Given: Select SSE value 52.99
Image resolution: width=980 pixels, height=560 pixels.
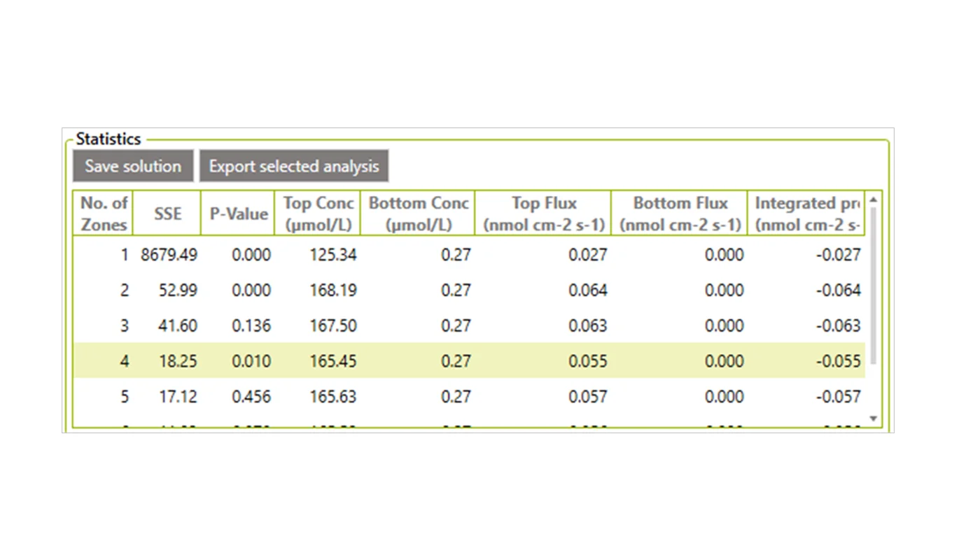Looking at the screenshot, I should [x=178, y=290].
